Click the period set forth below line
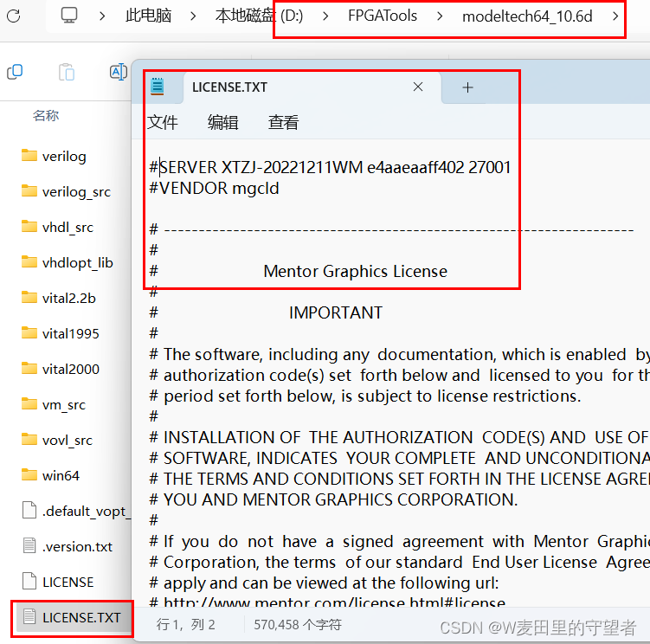 [364, 396]
